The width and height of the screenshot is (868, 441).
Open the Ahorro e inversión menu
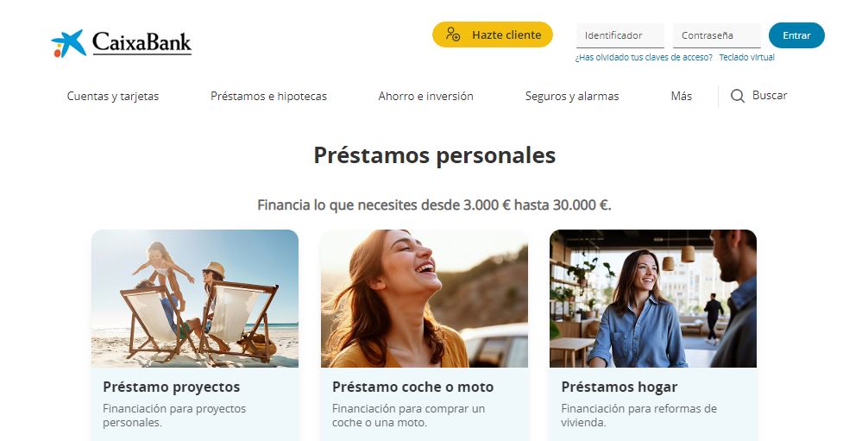425,96
